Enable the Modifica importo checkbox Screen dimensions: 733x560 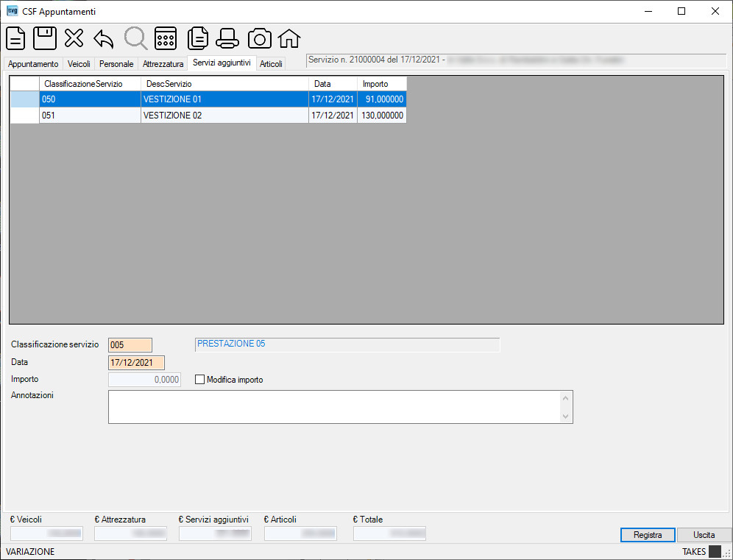point(199,380)
